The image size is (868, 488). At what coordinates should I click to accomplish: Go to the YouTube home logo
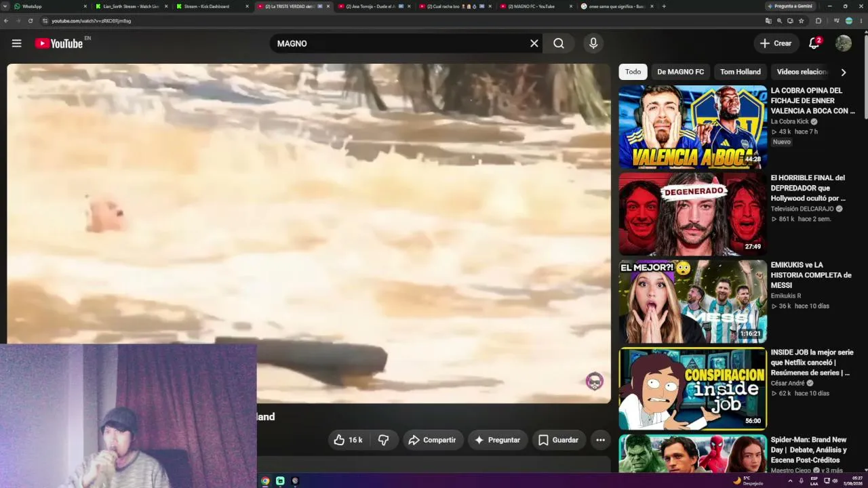(59, 43)
